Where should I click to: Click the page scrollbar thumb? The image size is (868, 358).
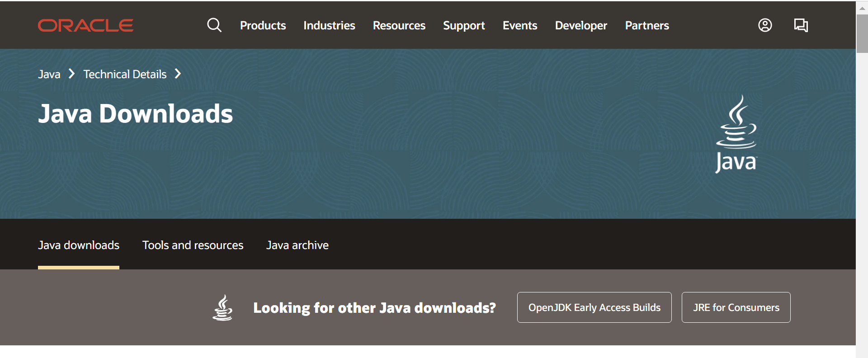[862, 34]
